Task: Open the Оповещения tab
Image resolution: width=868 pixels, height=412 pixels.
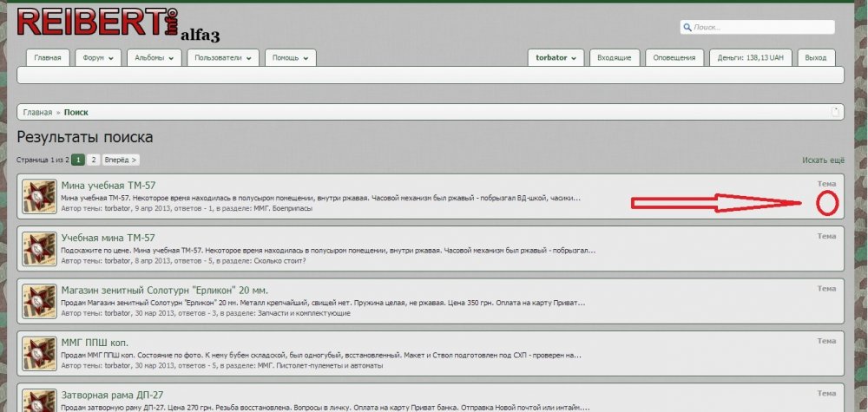Action: pos(674,58)
